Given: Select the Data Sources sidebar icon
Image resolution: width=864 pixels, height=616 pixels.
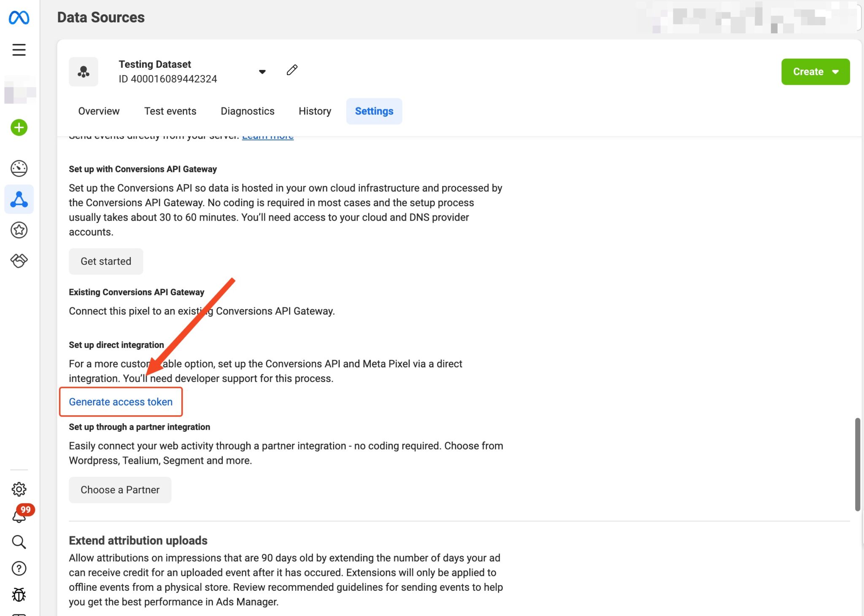Looking at the screenshot, I should pos(19,199).
